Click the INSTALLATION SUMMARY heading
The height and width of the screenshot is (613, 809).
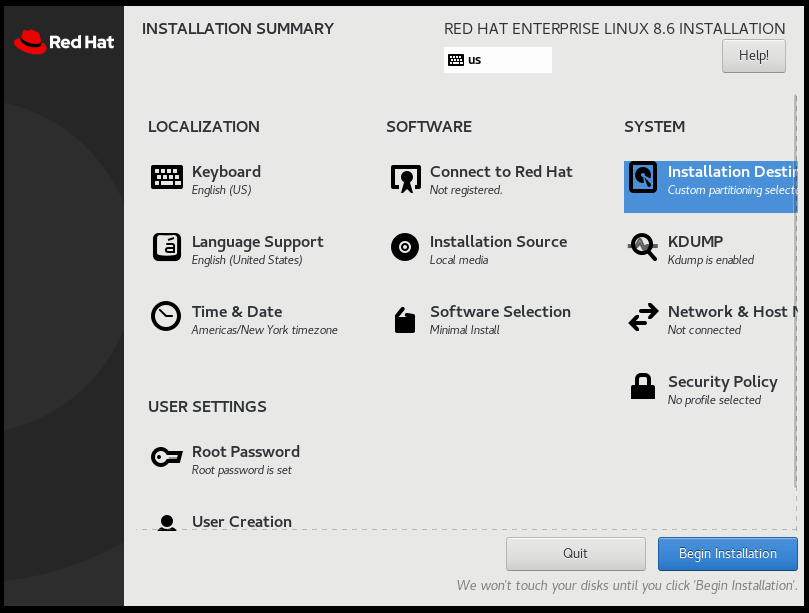pyautogui.click(x=238, y=29)
